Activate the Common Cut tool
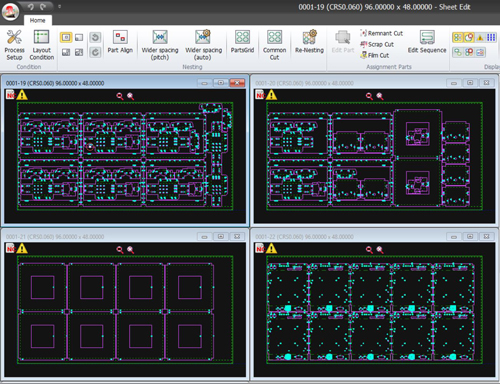The height and width of the screenshot is (384, 500). 274,45
